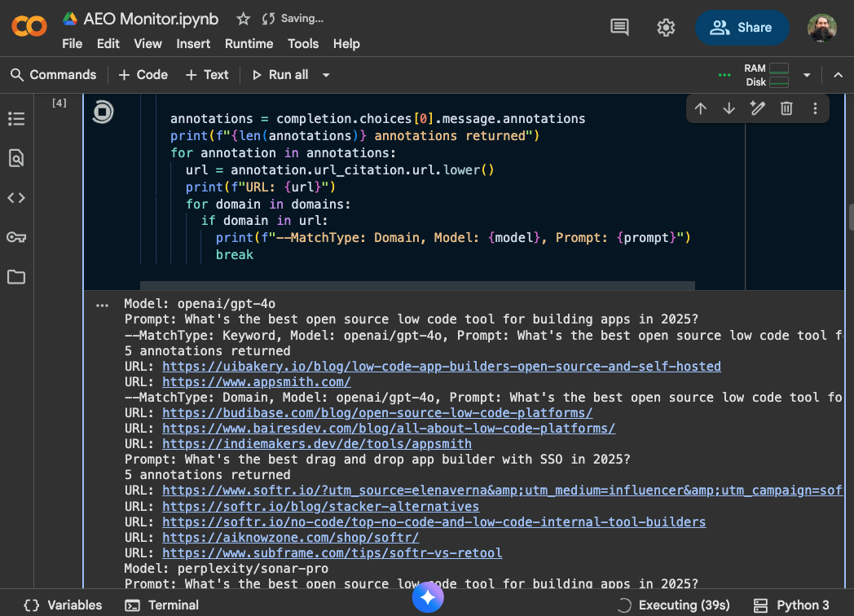Image resolution: width=854 pixels, height=616 pixels.
Task: Open Gemini with the spark icon
Action: [428, 597]
